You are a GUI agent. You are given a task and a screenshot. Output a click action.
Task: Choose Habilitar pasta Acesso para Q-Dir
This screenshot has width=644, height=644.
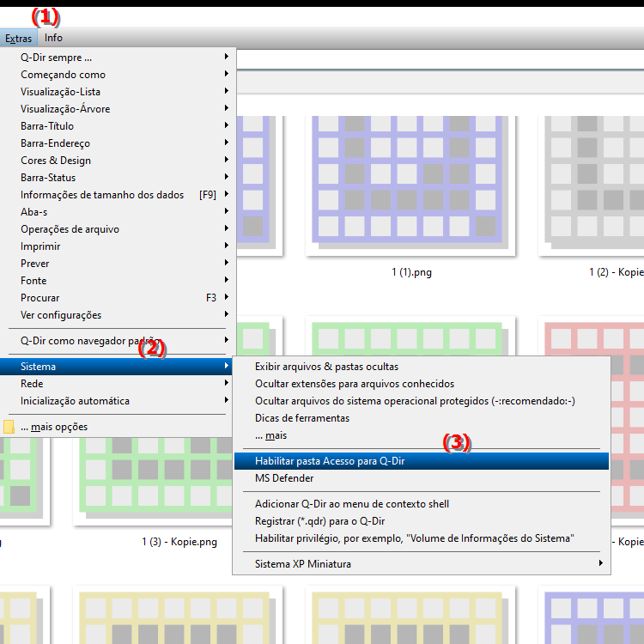[x=422, y=461]
